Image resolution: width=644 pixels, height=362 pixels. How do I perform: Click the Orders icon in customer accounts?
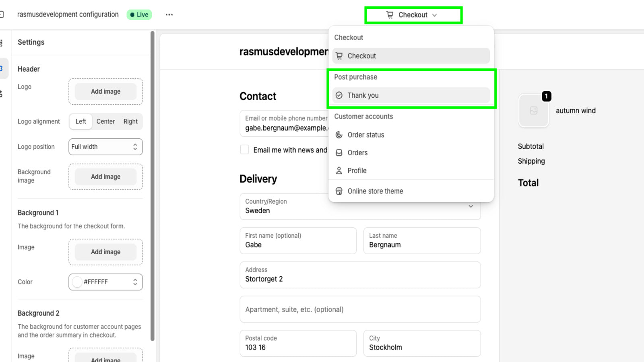pos(339,153)
